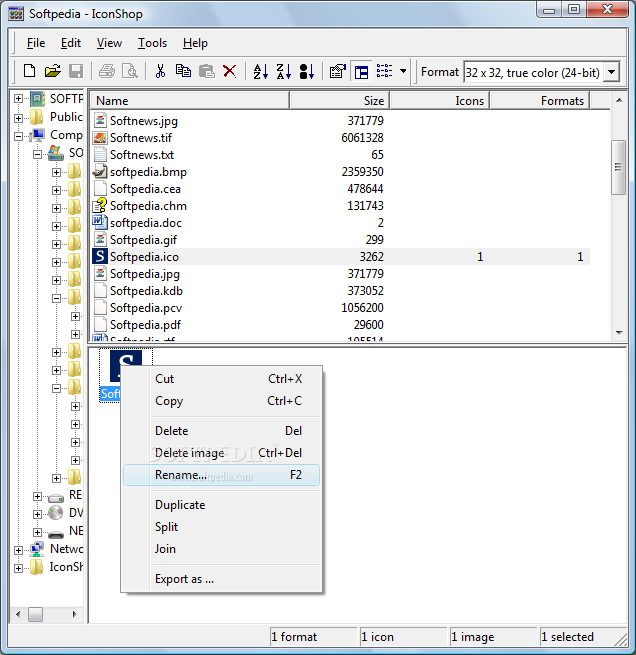Expand the RE drive tree node
Viewport: 636px width, 655px height.
point(37,496)
